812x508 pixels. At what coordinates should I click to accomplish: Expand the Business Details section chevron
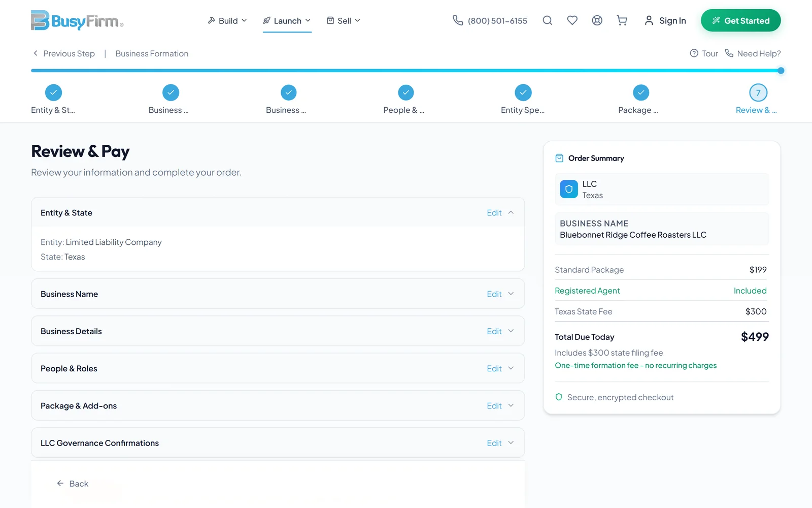tap(511, 331)
